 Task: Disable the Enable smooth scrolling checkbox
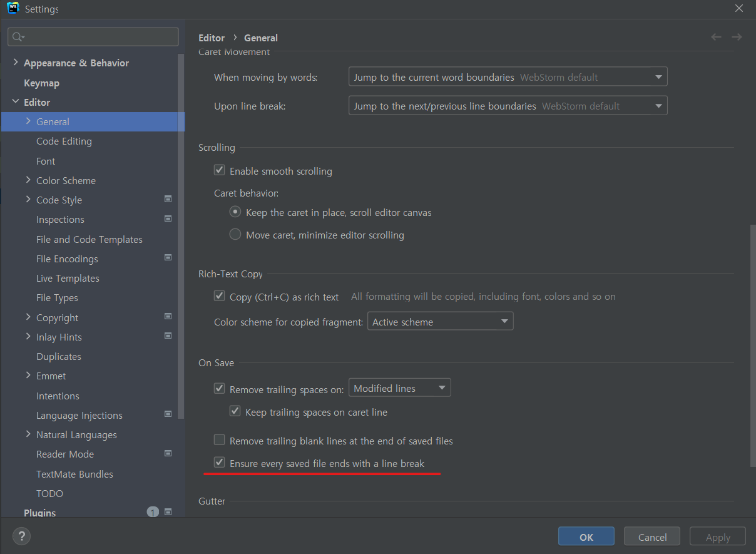pyautogui.click(x=219, y=170)
